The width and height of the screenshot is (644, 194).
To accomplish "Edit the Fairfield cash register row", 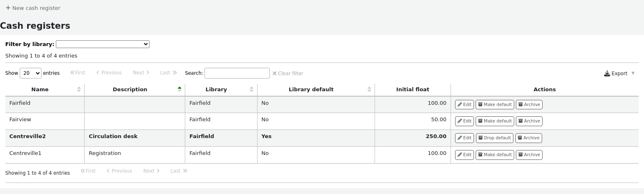I will 464,105.
